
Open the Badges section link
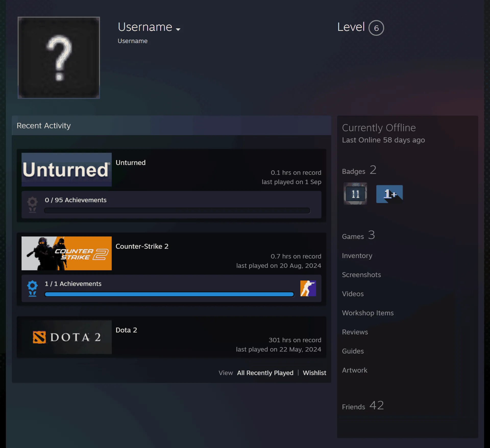click(x=359, y=170)
